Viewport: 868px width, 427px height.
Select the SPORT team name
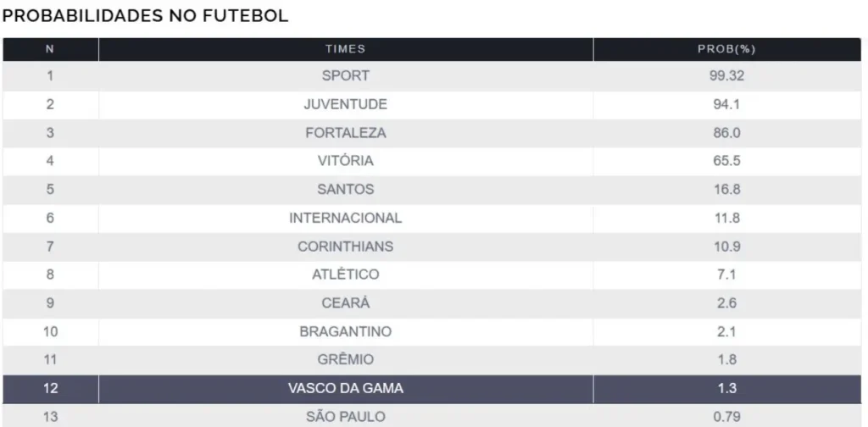345,75
